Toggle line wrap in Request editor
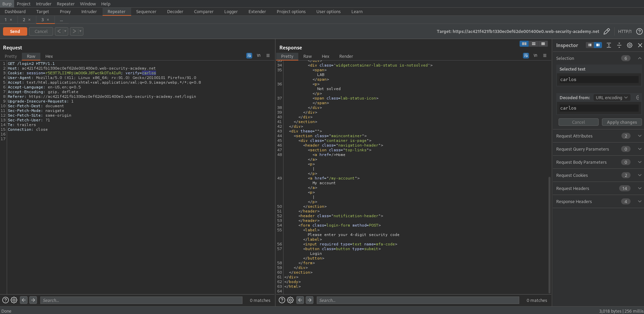644x314 pixels. tap(249, 55)
